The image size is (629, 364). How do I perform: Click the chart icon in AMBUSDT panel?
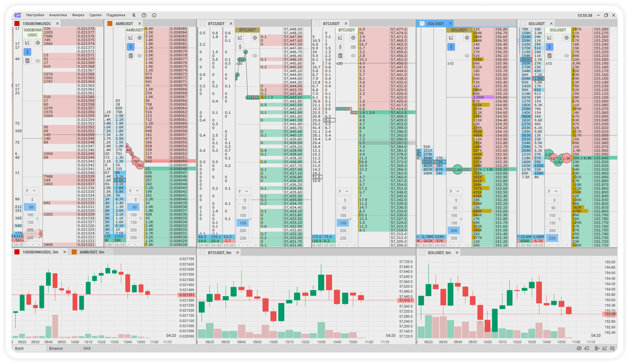pyautogui.click(x=131, y=38)
